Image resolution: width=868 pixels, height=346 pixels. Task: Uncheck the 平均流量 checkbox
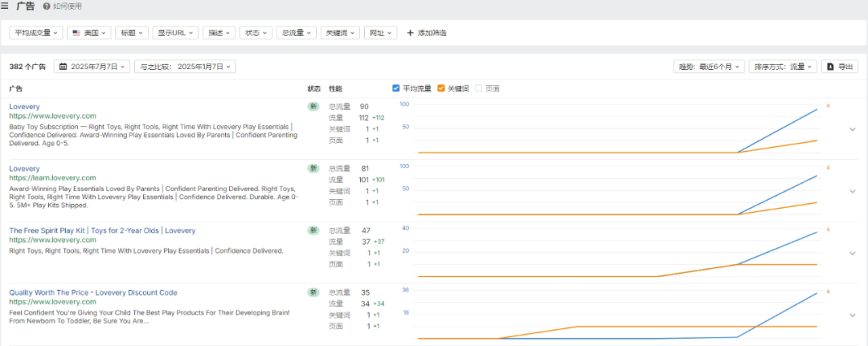click(x=396, y=88)
